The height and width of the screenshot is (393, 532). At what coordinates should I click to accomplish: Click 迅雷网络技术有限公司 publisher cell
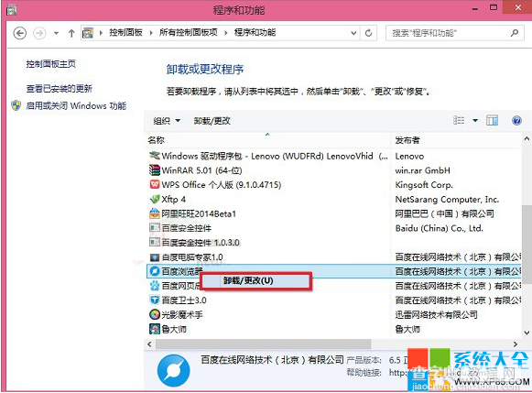[436, 314]
